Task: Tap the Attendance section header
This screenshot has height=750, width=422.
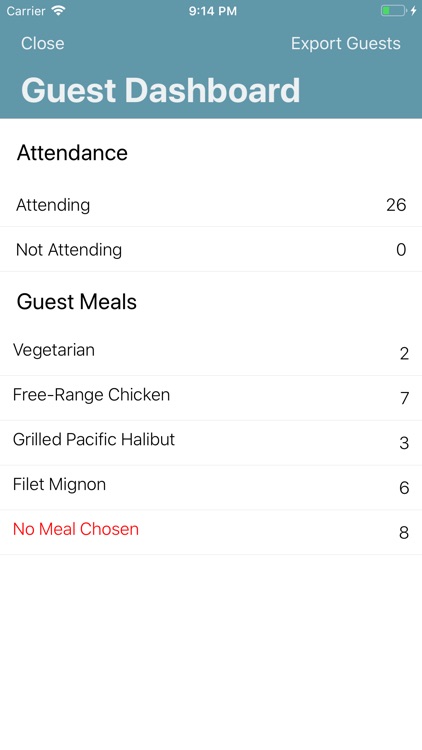Action: pyautogui.click(x=72, y=153)
